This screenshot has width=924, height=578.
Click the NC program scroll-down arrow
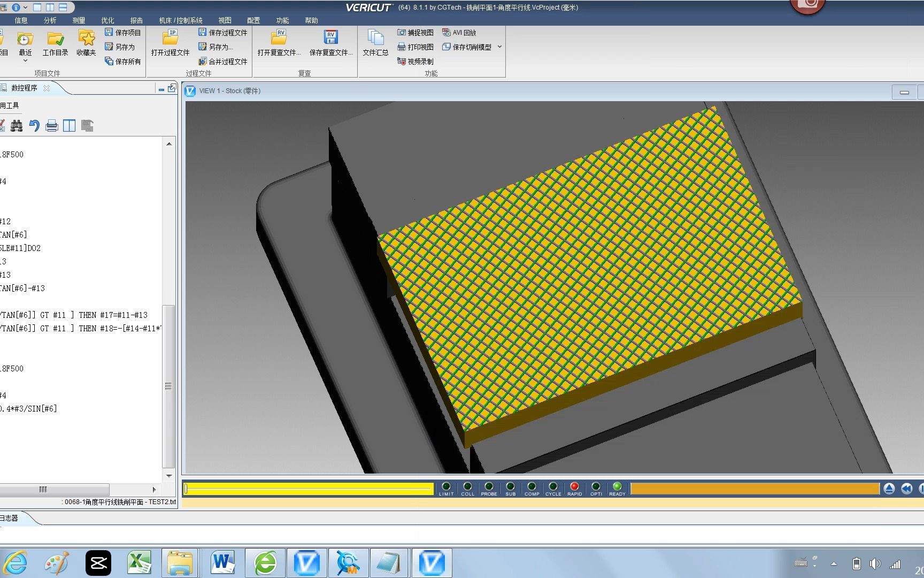[x=169, y=476]
